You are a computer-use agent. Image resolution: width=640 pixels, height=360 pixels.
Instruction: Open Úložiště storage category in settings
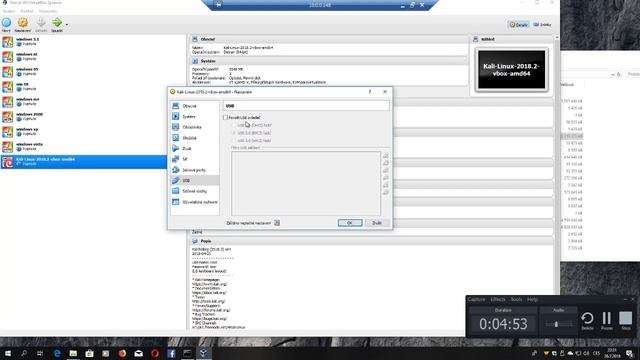(x=195, y=138)
